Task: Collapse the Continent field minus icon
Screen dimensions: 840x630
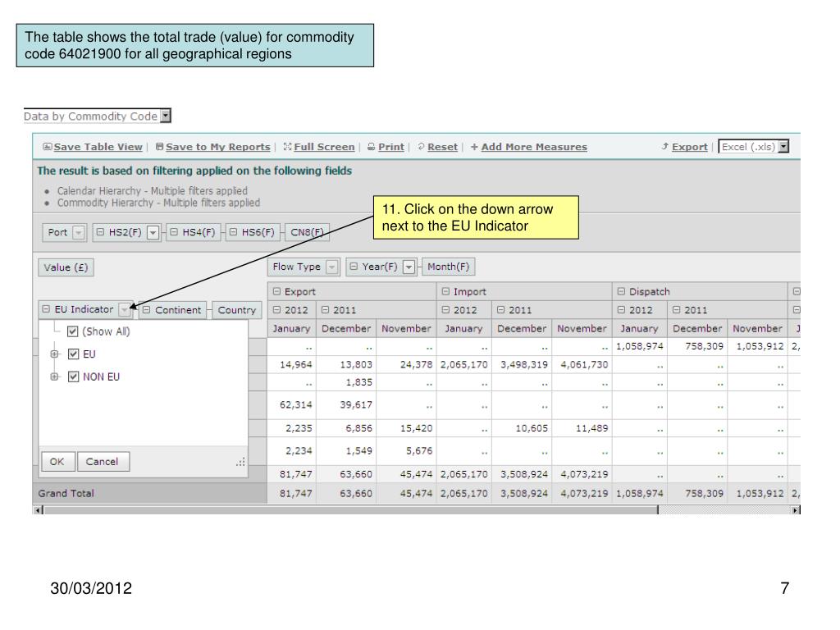Action: point(146,309)
